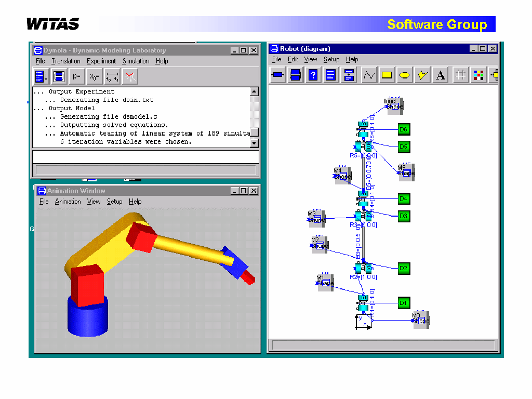Select the yellow rectangle drawing tool
The width and height of the screenshot is (532, 399).
pyautogui.click(x=387, y=75)
